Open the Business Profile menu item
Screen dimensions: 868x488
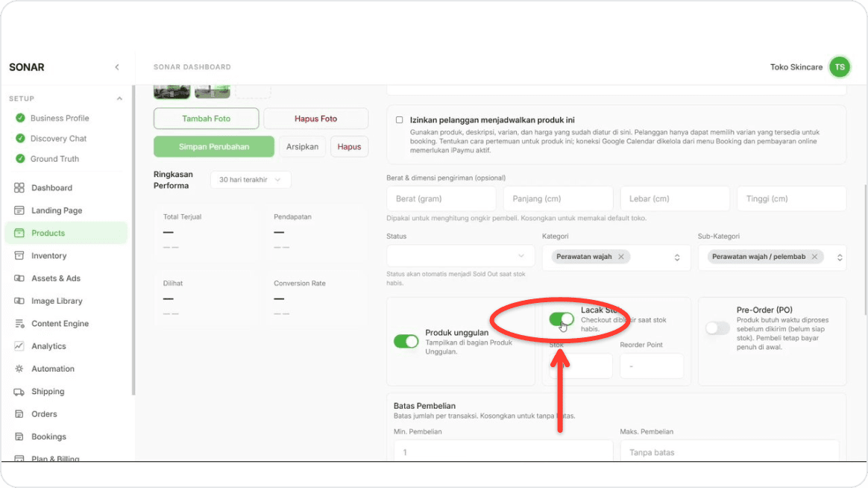pos(59,118)
